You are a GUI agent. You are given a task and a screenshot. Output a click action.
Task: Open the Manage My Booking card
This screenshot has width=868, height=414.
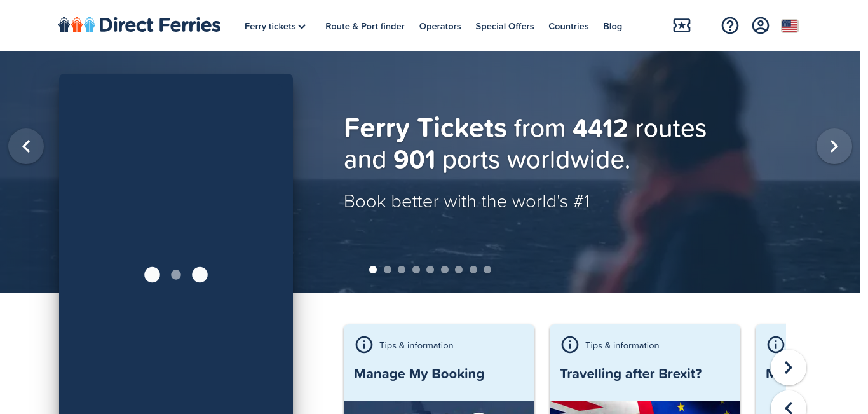tap(439, 369)
